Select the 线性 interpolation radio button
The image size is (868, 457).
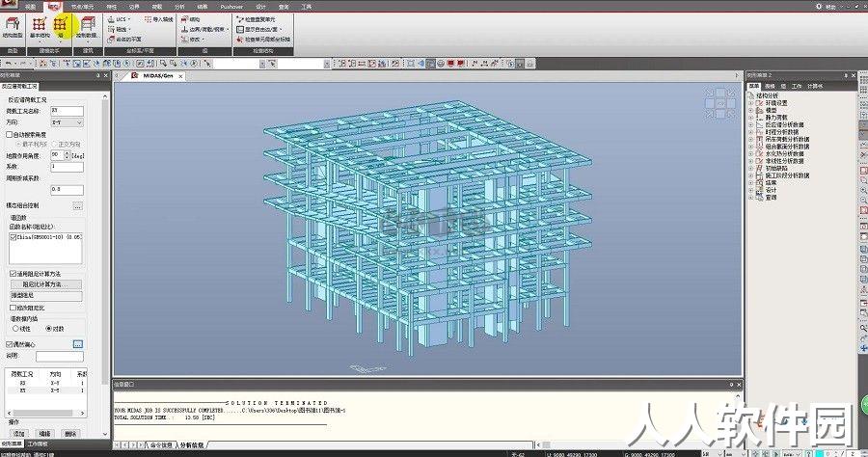[x=16, y=329]
